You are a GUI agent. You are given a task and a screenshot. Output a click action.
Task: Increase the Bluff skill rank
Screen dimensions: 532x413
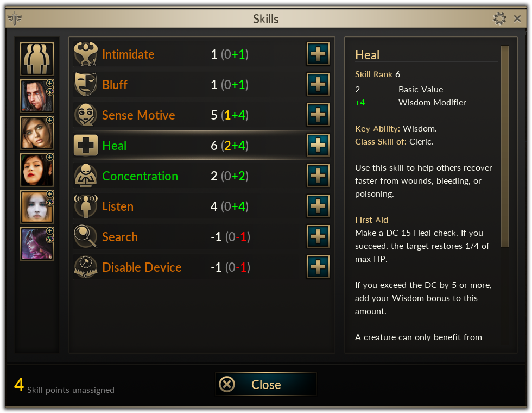point(318,85)
